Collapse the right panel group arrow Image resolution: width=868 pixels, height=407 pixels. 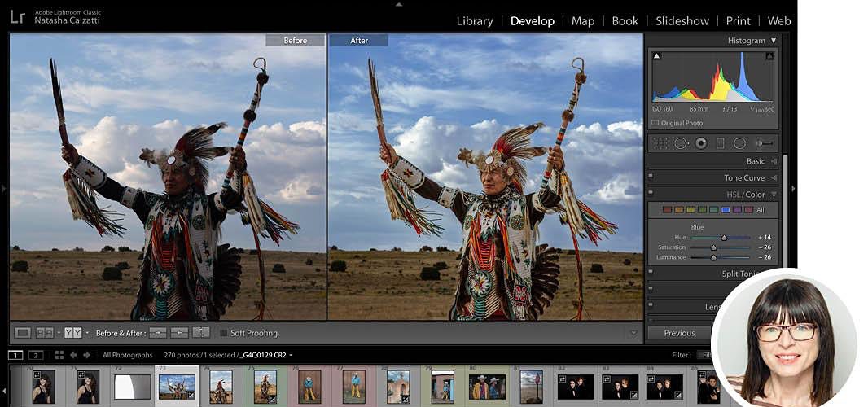pos(793,189)
